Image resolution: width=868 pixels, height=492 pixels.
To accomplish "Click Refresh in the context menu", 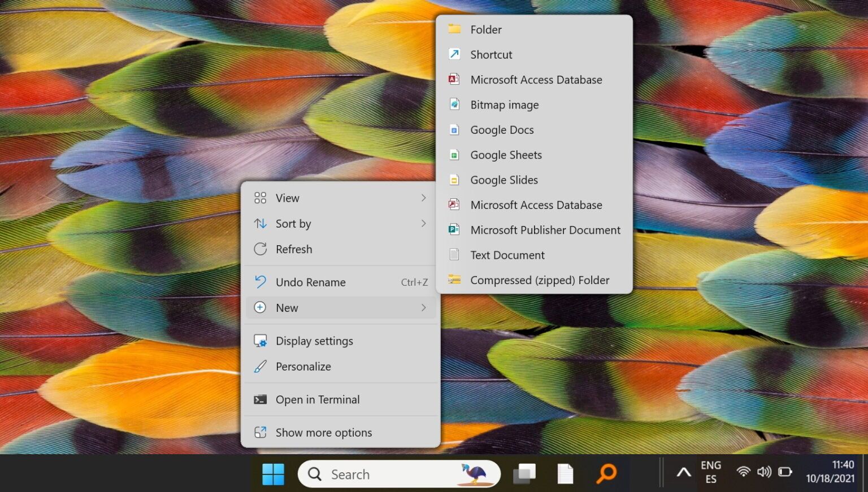I will (294, 249).
